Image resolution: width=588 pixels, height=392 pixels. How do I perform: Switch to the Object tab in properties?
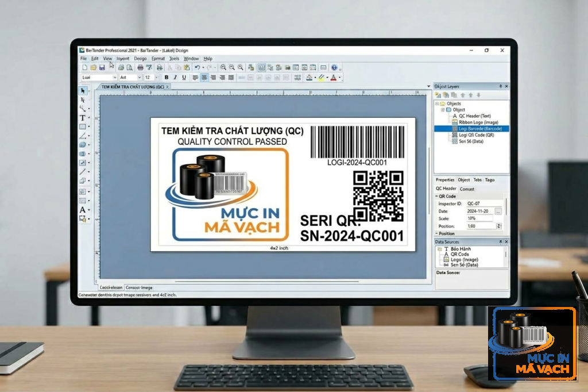coord(464,180)
